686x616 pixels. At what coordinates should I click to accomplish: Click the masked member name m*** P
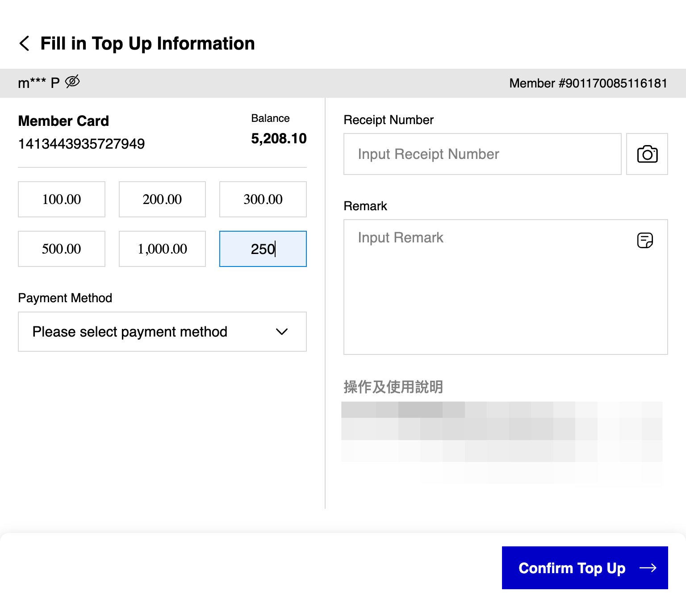tap(39, 83)
